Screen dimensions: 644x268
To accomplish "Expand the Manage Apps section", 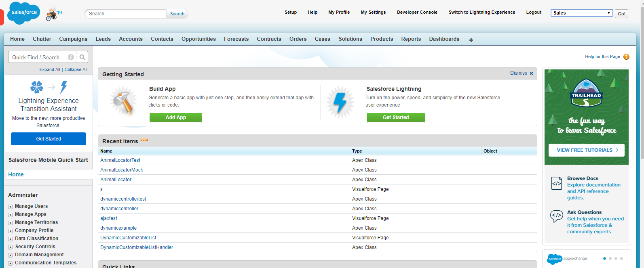I will [x=11, y=215].
